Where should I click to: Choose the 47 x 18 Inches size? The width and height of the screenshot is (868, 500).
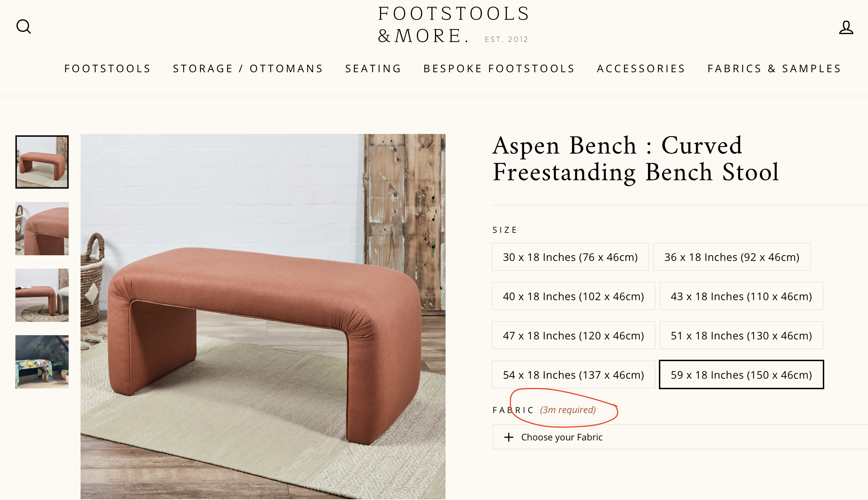pos(573,336)
